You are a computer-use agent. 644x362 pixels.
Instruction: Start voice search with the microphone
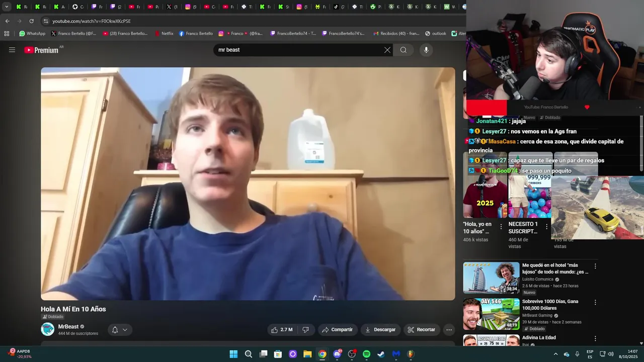[x=426, y=50]
